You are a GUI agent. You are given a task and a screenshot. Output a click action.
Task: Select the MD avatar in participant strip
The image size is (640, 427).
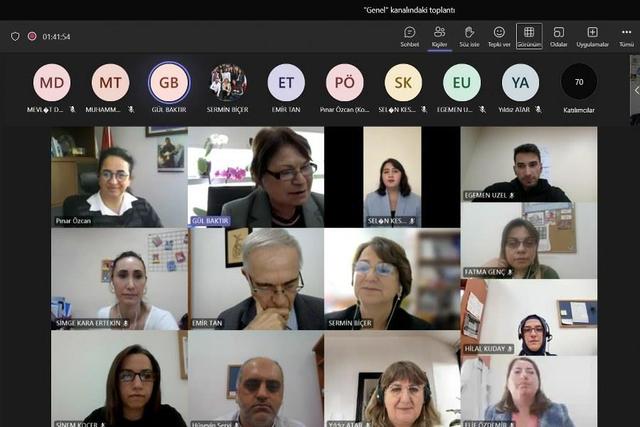pyautogui.click(x=52, y=82)
